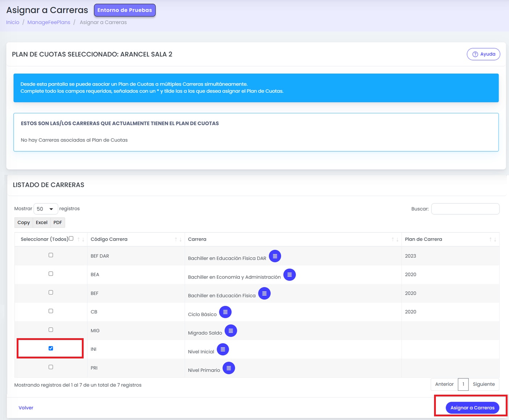The width and height of the screenshot is (509, 420).
Task: Open details icon for Bachiller en Economía y Administración
Action: [290, 275]
